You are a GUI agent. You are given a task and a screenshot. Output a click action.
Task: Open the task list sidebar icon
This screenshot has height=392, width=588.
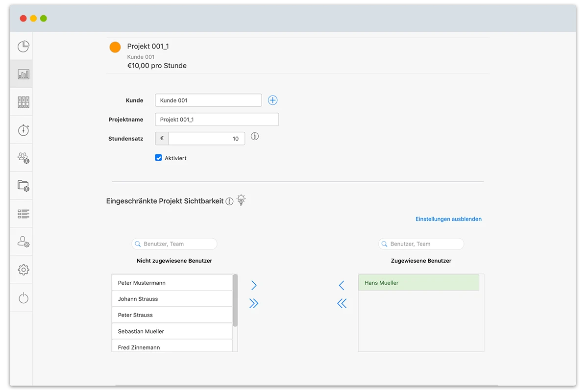click(x=24, y=214)
